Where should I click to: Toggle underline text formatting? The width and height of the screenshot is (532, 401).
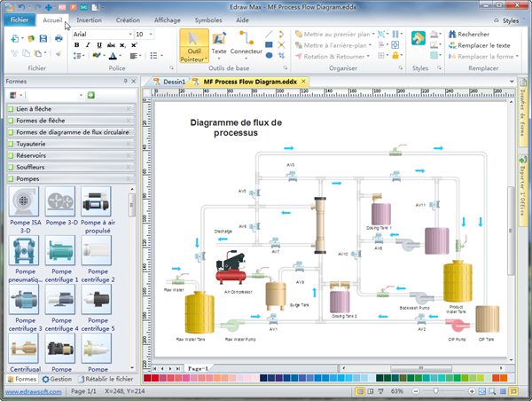click(99, 45)
